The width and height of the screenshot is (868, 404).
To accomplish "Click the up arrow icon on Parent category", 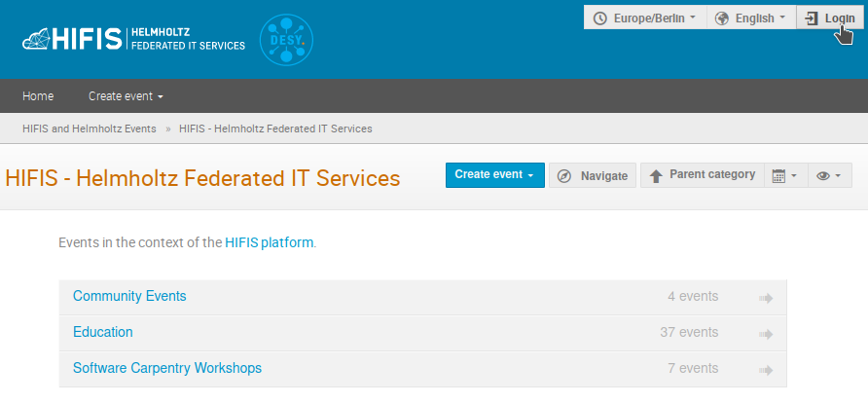I will 656,176.
